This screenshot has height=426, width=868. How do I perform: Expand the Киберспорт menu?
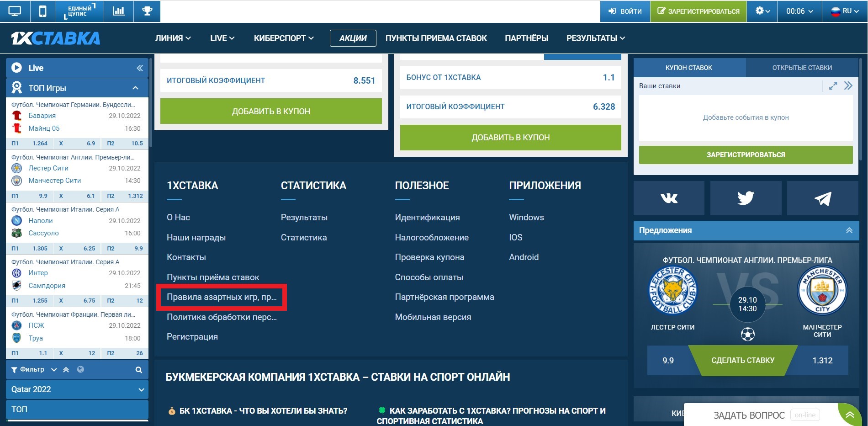tap(284, 38)
